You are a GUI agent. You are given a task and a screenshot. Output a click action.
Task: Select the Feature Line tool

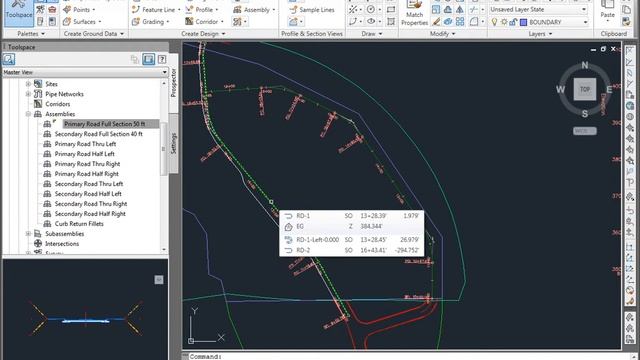(156, 9)
